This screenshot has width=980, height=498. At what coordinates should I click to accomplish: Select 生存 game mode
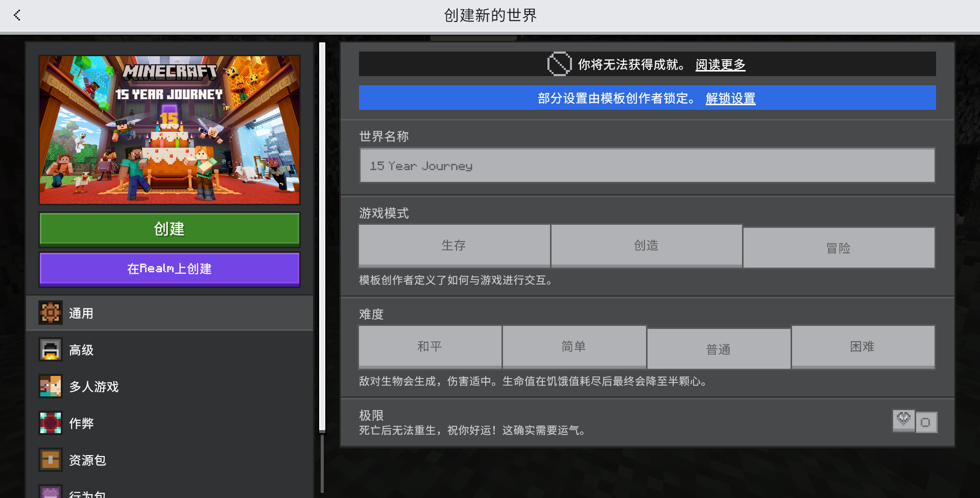[x=454, y=246]
